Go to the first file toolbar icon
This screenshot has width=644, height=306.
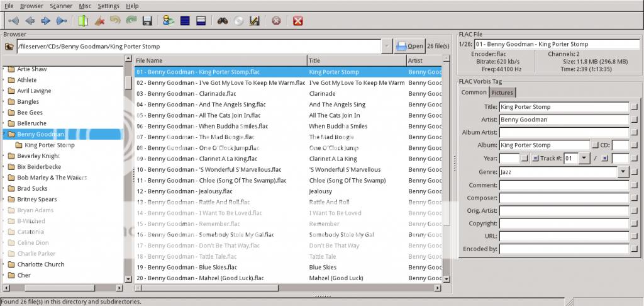tap(14, 21)
